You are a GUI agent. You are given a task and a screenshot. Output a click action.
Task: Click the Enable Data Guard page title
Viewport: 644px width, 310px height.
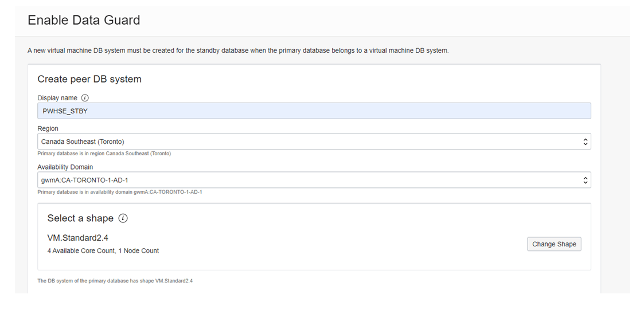(84, 20)
